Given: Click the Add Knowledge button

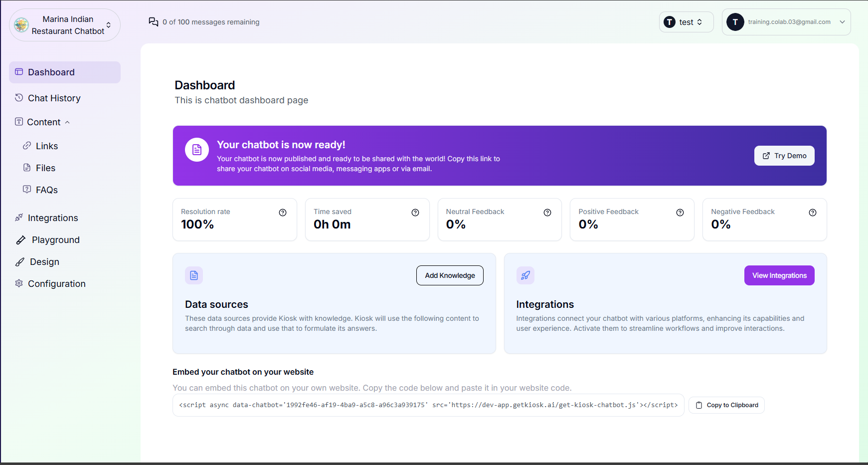Looking at the screenshot, I should coord(450,275).
